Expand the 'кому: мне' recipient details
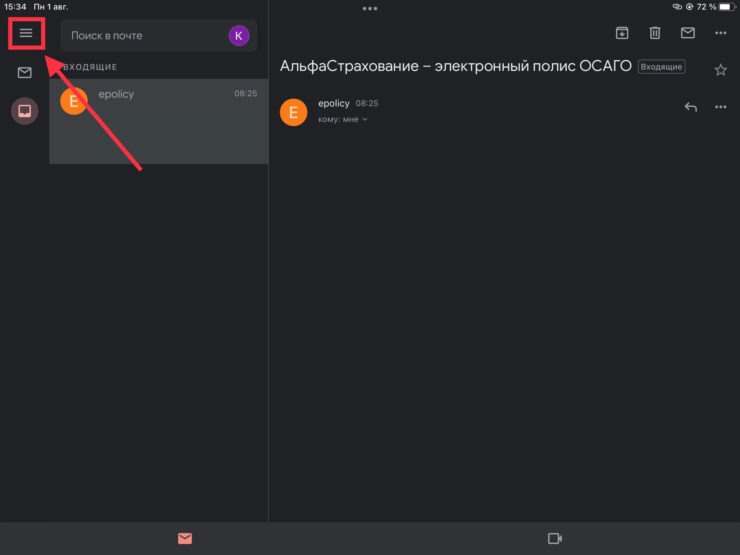This screenshot has height=555, width=740. point(342,120)
